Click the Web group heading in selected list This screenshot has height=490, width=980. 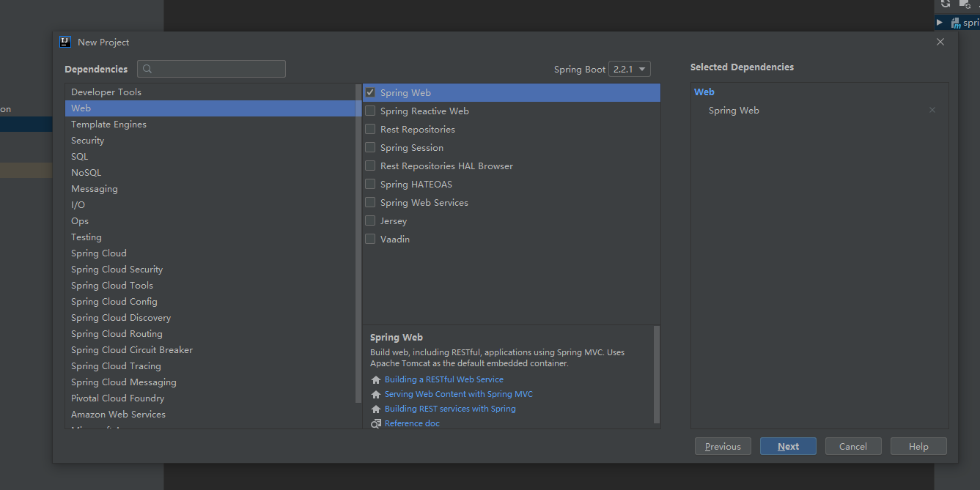pos(704,92)
